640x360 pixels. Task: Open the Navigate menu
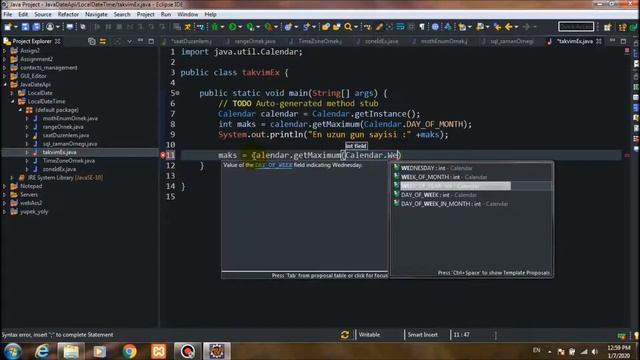coord(96,14)
